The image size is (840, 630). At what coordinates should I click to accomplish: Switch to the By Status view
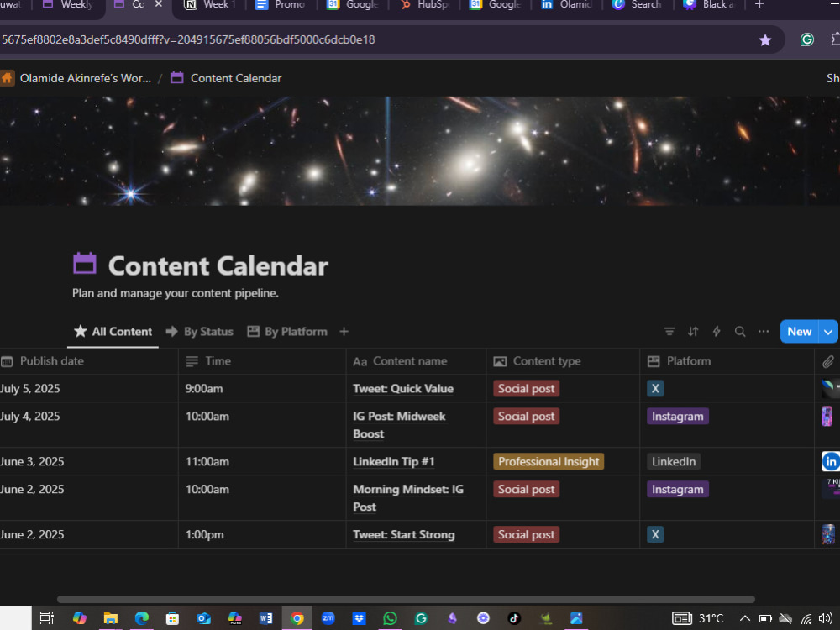[x=199, y=332]
